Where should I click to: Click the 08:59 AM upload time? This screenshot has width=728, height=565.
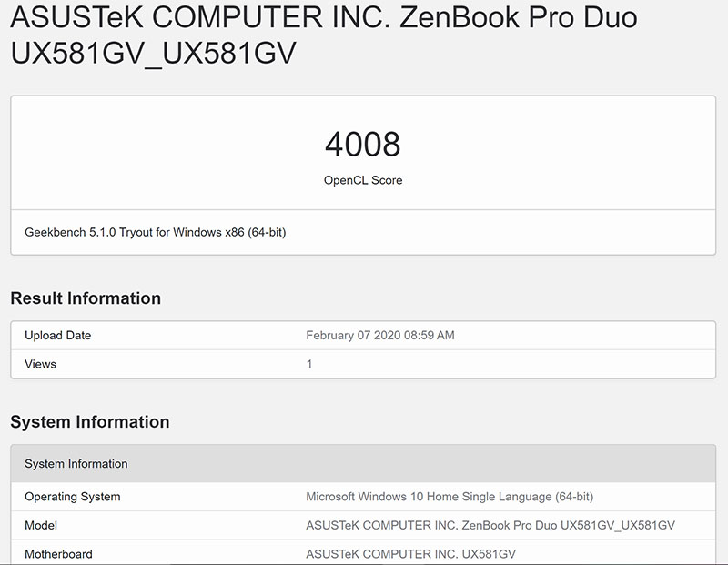click(433, 335)
